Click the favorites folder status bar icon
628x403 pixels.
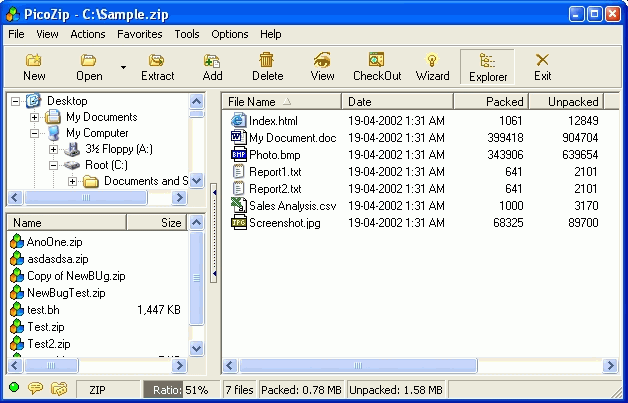point(59,388)
